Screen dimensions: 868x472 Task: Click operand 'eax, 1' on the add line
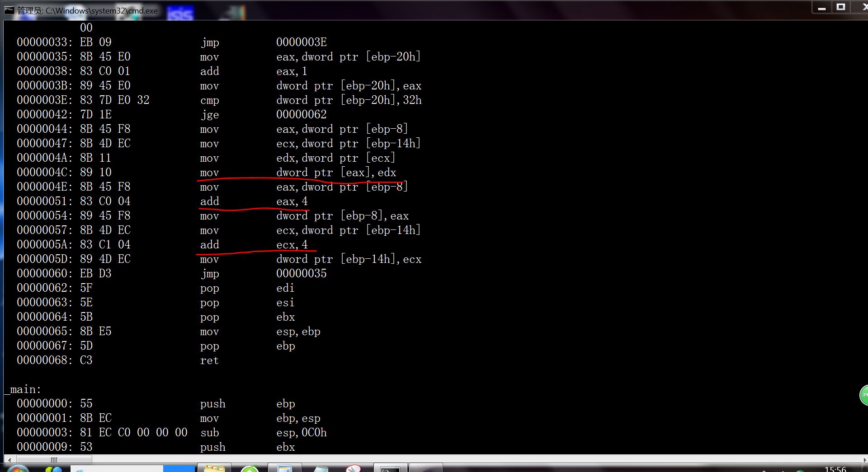click(x=292, y=71)
